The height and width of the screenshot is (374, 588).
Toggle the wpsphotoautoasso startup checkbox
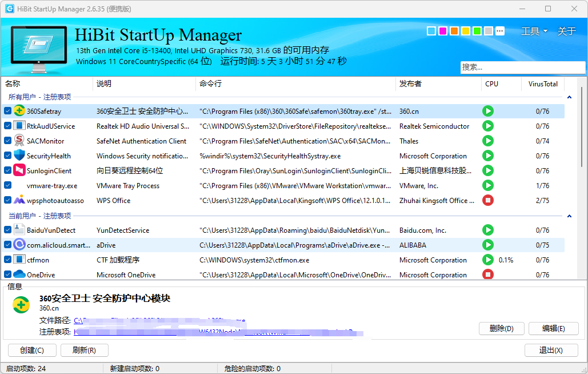(7, 200)
